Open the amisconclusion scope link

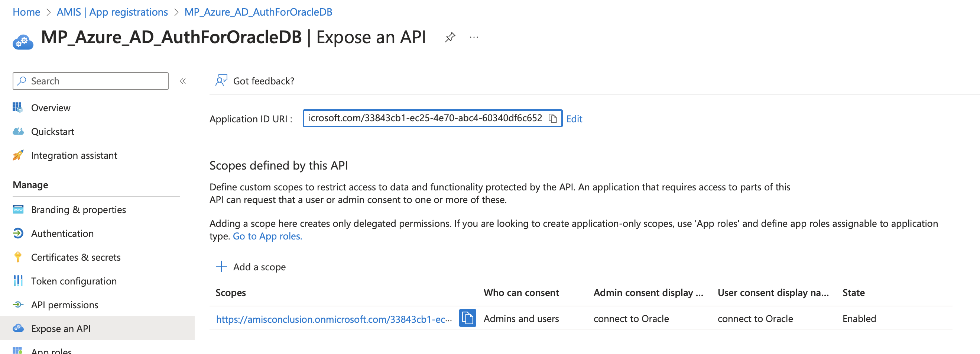pos(334,319)
